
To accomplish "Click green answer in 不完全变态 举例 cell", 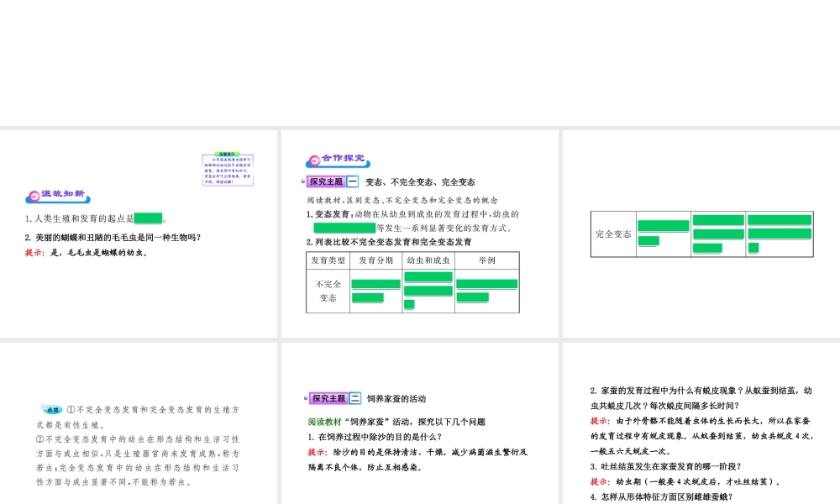I will tap(486, 291).
